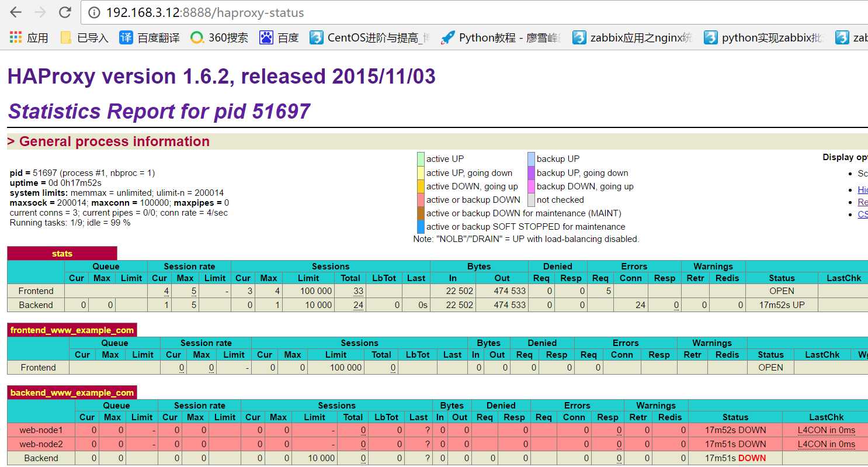Click the pid = 51697 process line
868x467 pixels.
point(82,173)
